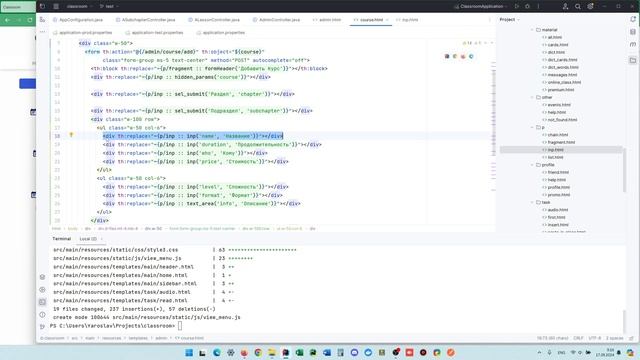This screenshot has height=360, width=640.
Task: Collapse the other folder
Action: (532, 97)
